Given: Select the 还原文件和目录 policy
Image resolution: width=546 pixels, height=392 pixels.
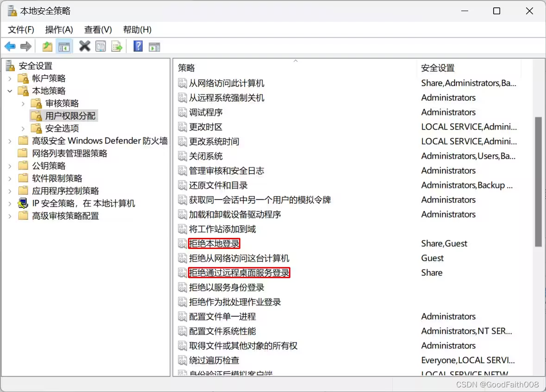Looking at the screenshot, I should [x=218, y=185].
